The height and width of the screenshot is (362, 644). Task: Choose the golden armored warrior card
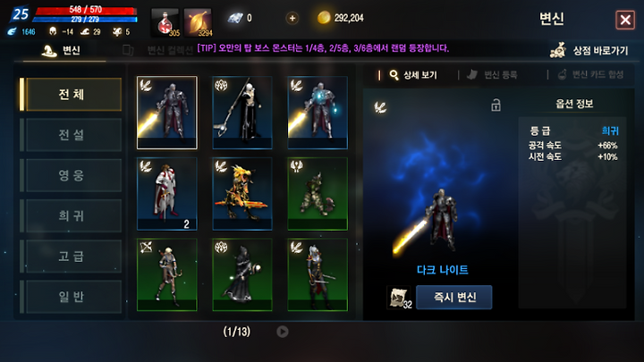click(242, 194)
